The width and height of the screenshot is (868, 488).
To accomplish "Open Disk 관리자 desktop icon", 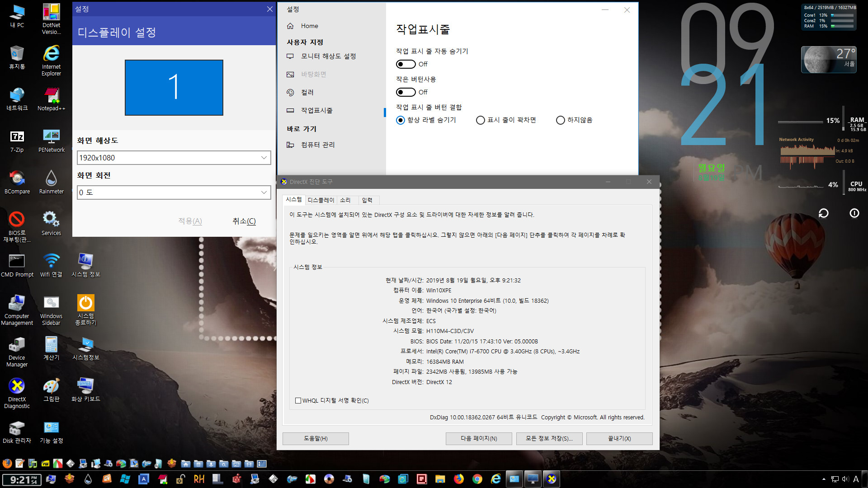I will 17,432.
